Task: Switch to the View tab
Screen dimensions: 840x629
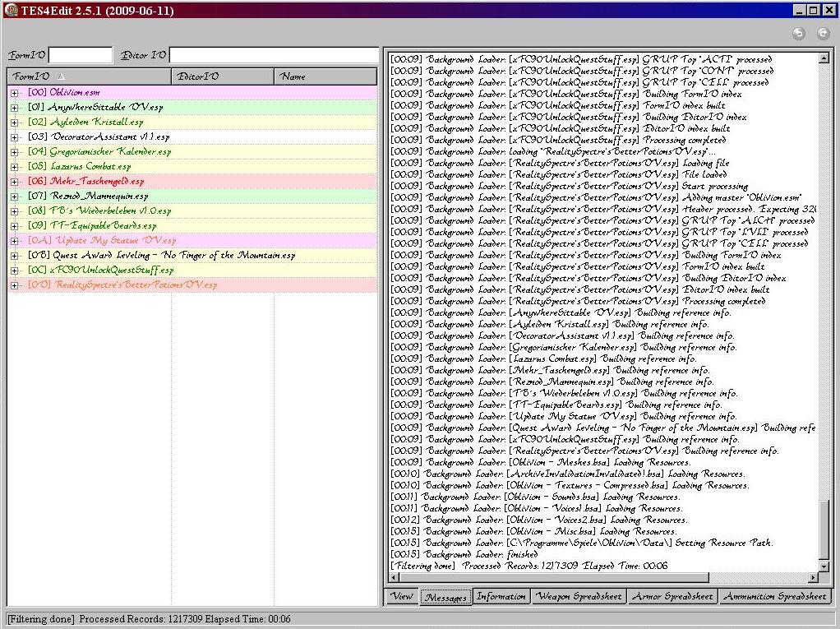Action: 402,597
